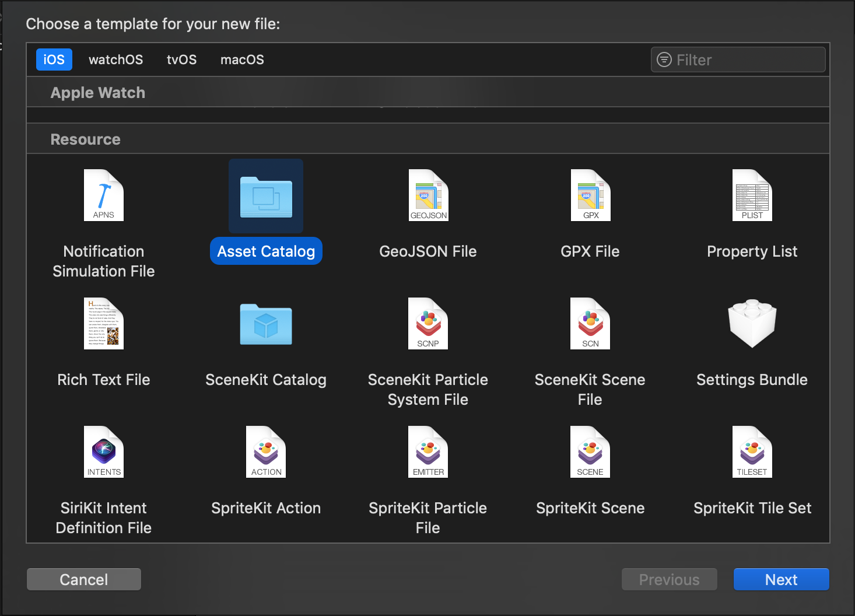This screenshot has width=855, height=616.
Task: Choose the SceneKit Catalog folder icon
Action: click(266, 324)
